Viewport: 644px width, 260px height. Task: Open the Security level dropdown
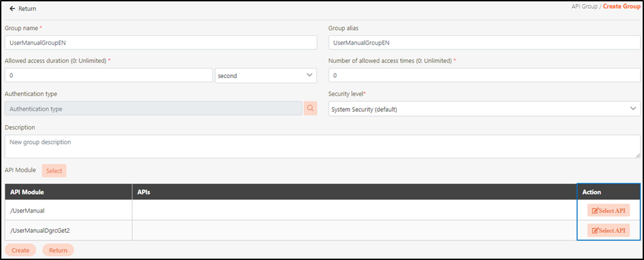(485, 109)
